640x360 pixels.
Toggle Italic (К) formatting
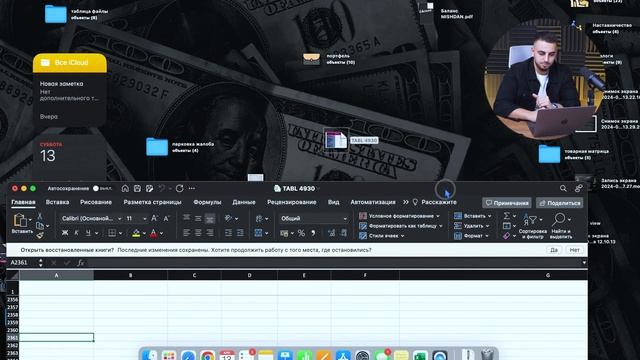tap(76, 233)
